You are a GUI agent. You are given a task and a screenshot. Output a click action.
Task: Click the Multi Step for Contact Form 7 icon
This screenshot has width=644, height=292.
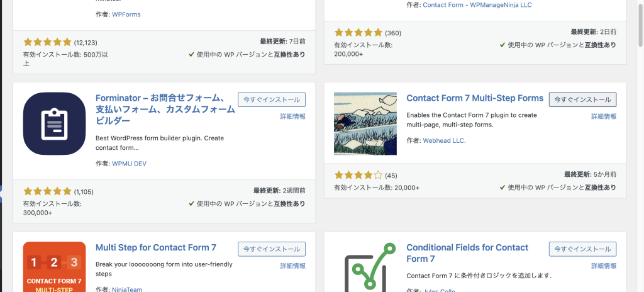point(54,267)
